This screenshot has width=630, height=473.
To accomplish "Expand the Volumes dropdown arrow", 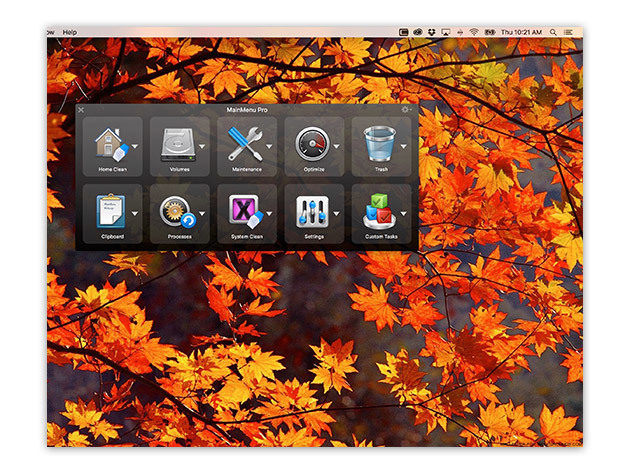I will 202,146.
